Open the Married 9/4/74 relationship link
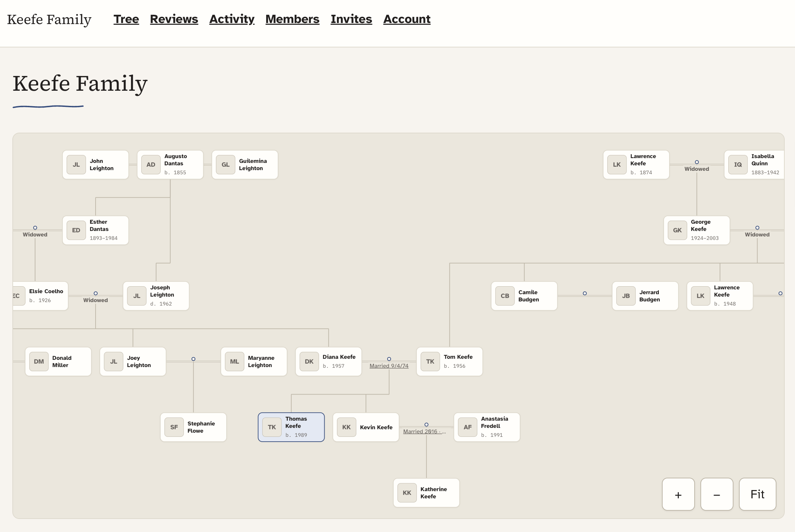 point(389,366)
